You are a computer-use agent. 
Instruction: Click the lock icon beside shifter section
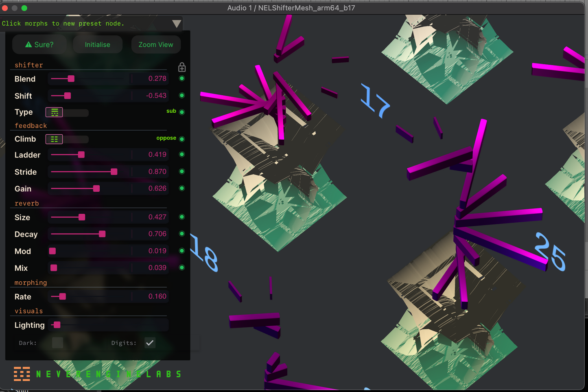coord(182,67)
